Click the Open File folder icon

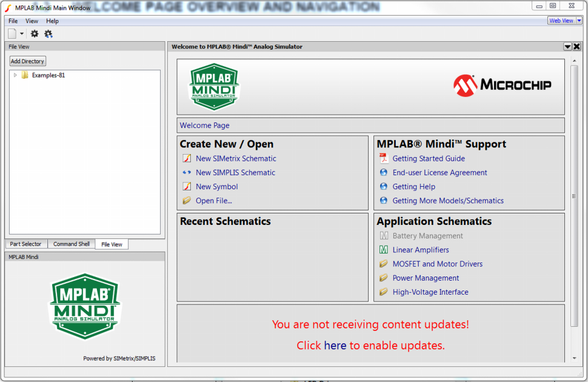187,200
